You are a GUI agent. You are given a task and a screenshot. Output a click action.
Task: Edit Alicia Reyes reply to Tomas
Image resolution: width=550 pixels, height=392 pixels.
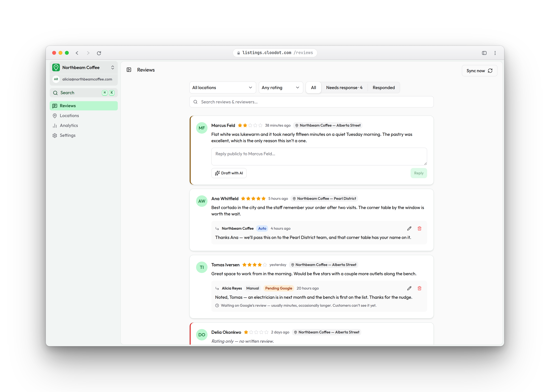[x=409, y=288]
